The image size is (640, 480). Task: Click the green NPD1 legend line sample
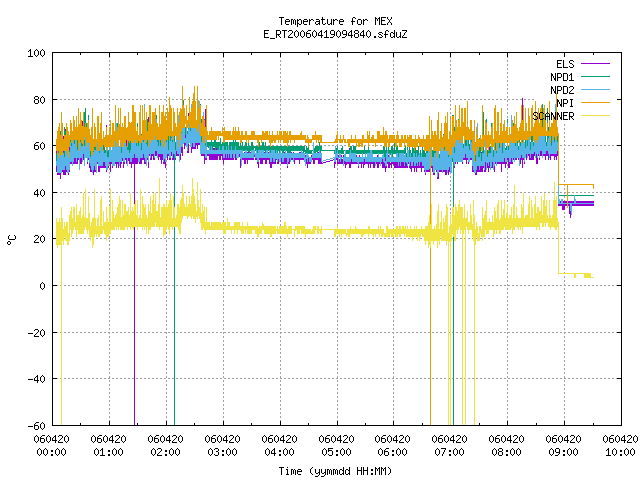[x=595, y=76]
